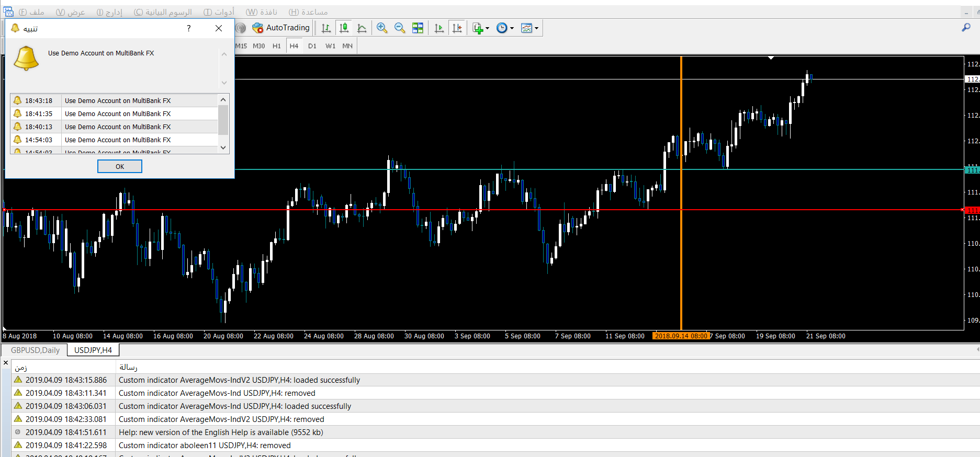Switch chart to bar chart mode
Image resolution: width=980 pixels, height=457 pixels.
coord(326,28)
